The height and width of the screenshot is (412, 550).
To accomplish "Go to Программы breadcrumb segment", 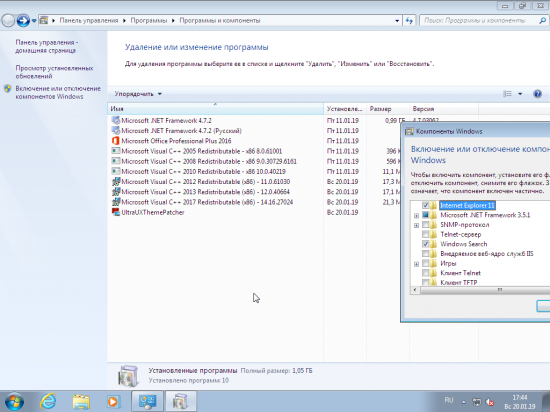I will coord(149,21).
